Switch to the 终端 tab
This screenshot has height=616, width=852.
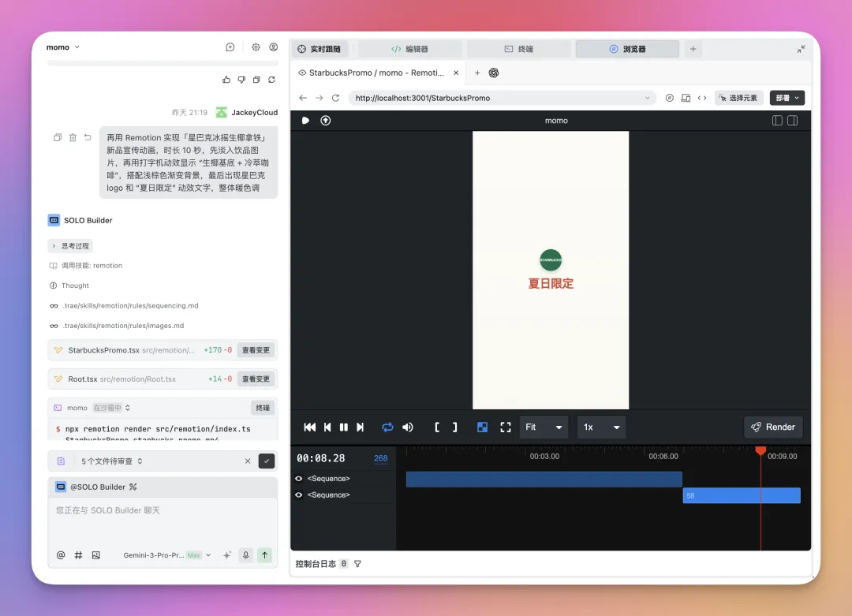tap(519, 49)
